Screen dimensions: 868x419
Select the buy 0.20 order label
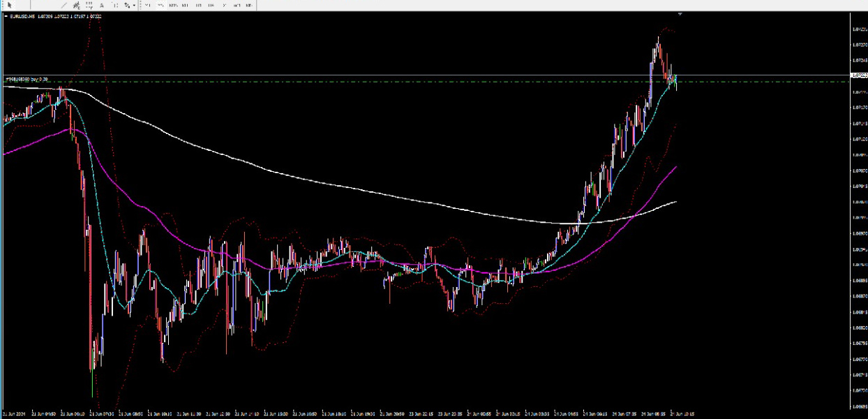[x=27, y=80]
